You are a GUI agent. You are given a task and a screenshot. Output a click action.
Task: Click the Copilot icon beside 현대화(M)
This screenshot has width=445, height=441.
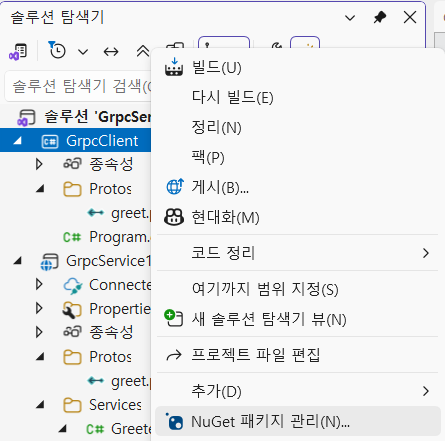174,217
